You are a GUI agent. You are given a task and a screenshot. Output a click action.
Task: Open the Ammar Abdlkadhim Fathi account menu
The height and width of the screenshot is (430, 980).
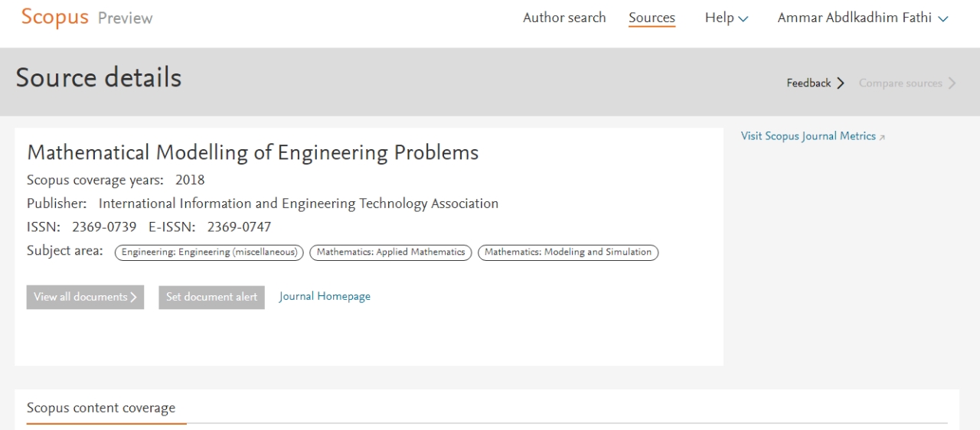click(x=863, y=18)
